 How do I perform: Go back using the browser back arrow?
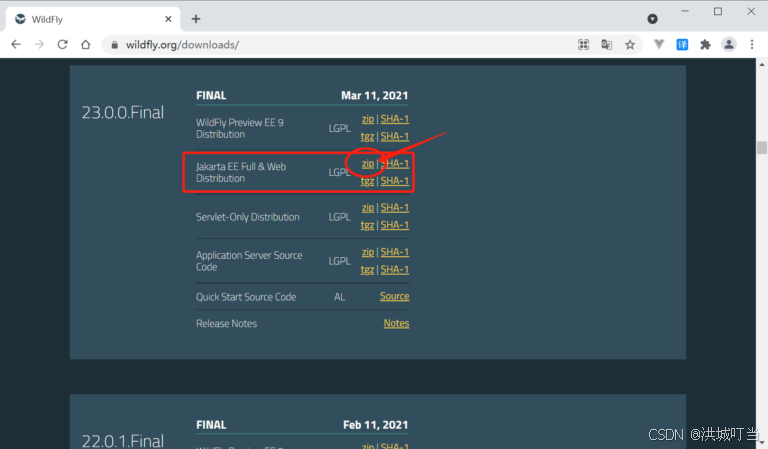tap(16, 45)
